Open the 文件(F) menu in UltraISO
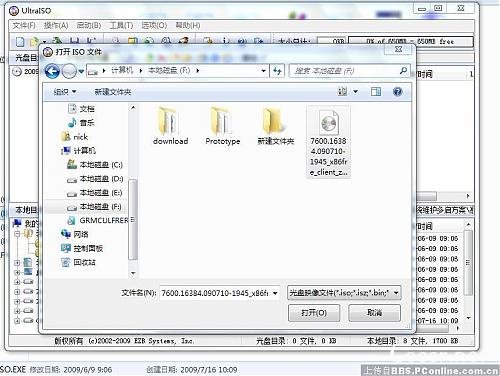 point(24,25)
